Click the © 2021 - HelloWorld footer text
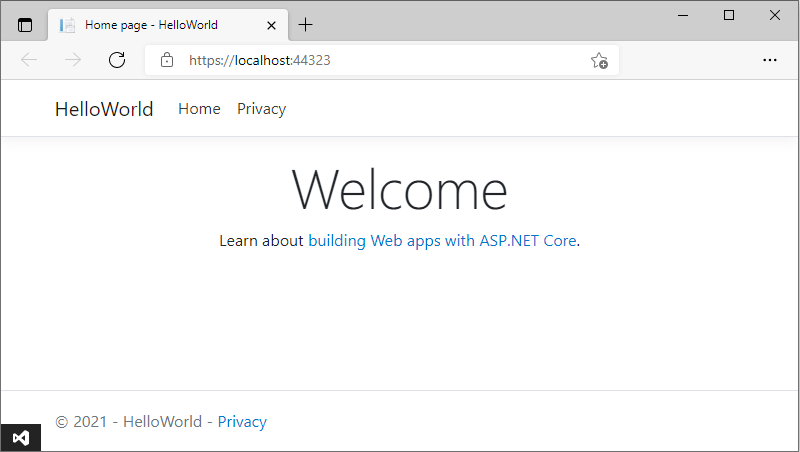The width and height of the screenshot is (800, 452). 129,422
